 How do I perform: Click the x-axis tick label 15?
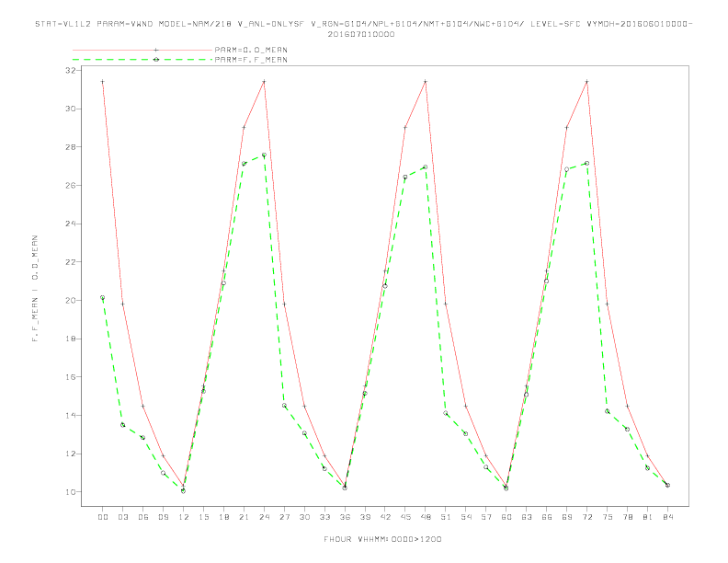pyautogui.click(x=203, y=517)
